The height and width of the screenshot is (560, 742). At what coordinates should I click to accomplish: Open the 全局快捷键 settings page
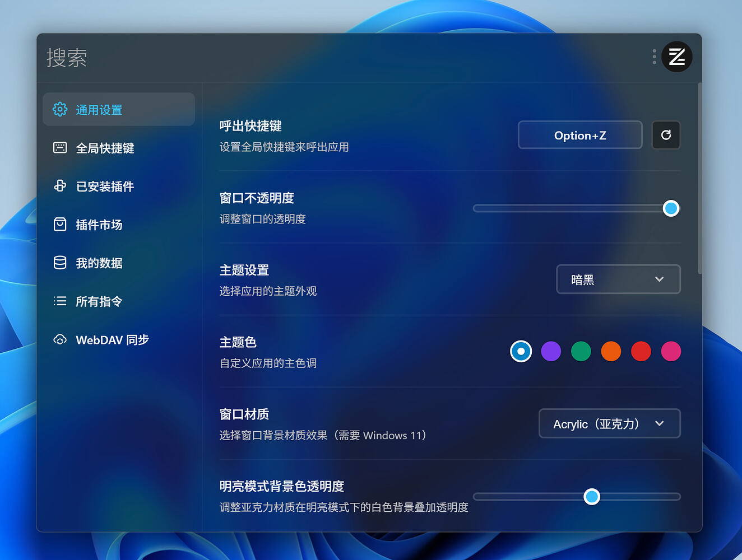(x=119, y=148)
